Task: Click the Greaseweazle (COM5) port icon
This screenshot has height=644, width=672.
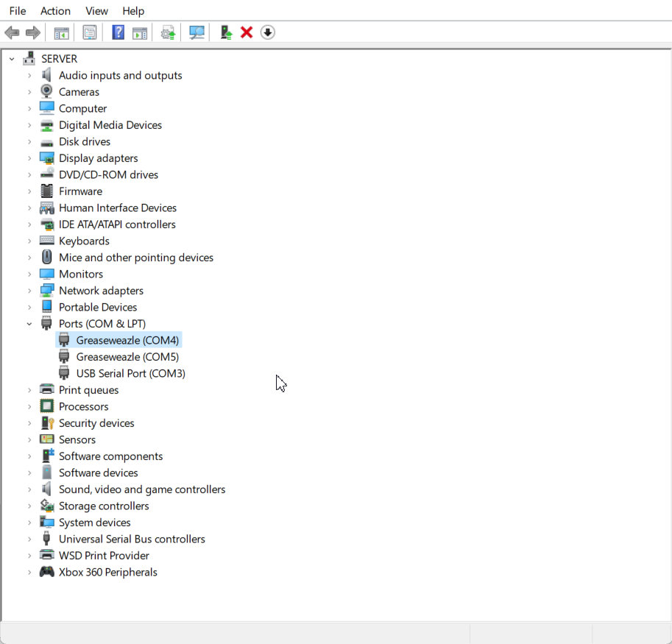Action: click(64, 356)
